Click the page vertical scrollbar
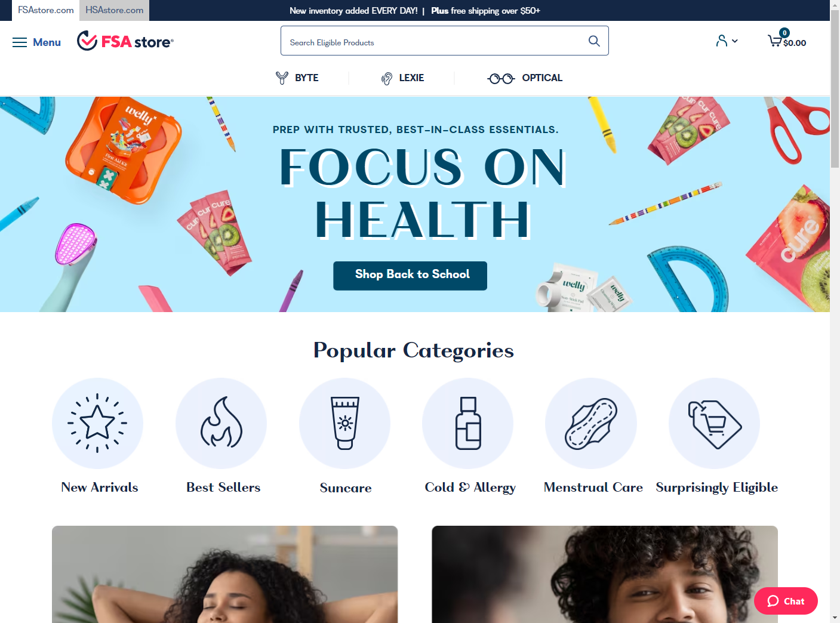840x623 pixels. click(x=835, y=311)
